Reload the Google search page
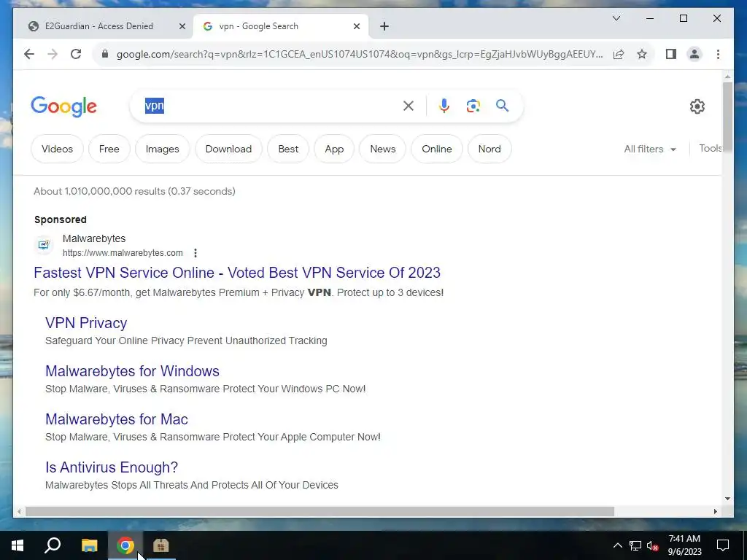 (76, 54)
